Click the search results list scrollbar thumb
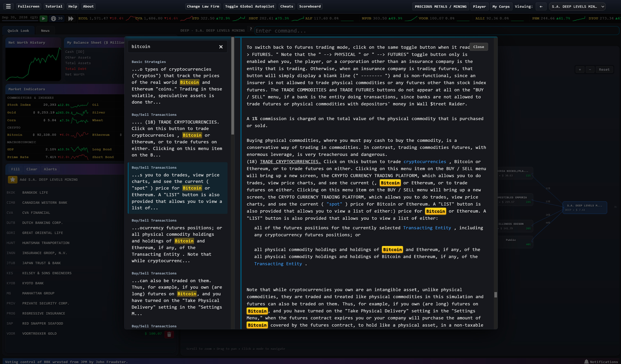The width and height of the screenshot is (621, 364). click(x=232, y=86)
